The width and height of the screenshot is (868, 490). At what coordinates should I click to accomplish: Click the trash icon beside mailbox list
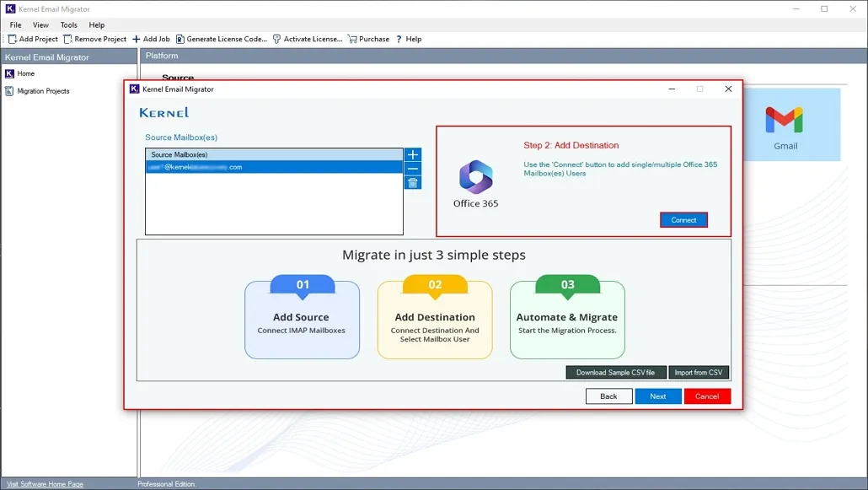pyautogui.click(x=413, y=183)
